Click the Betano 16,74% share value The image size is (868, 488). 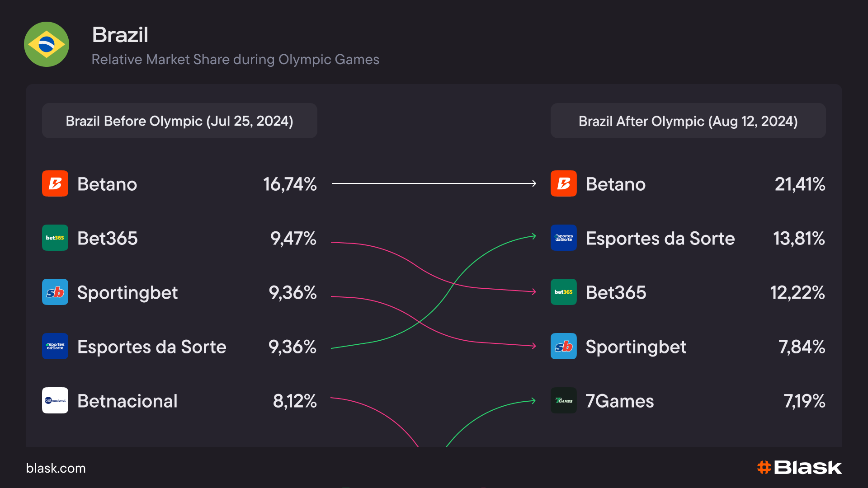tap(290, 184)
